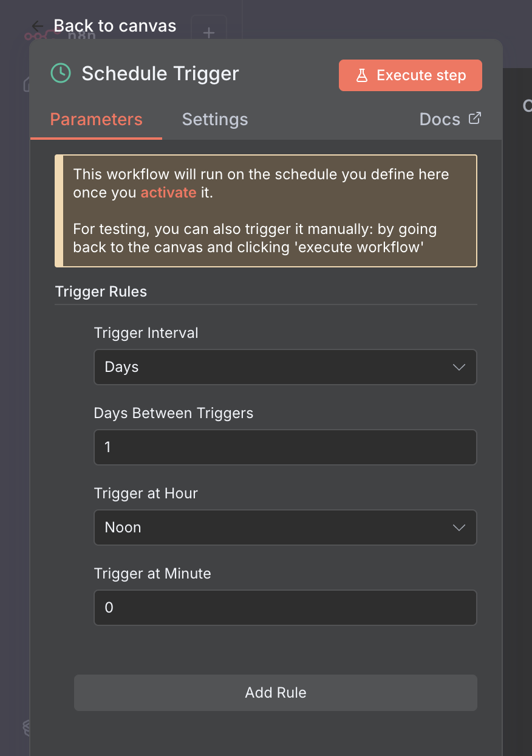532x756 pixels.
Task: Click the chevron on the Trigger Interval field
Action: click(x=459, y=367)
